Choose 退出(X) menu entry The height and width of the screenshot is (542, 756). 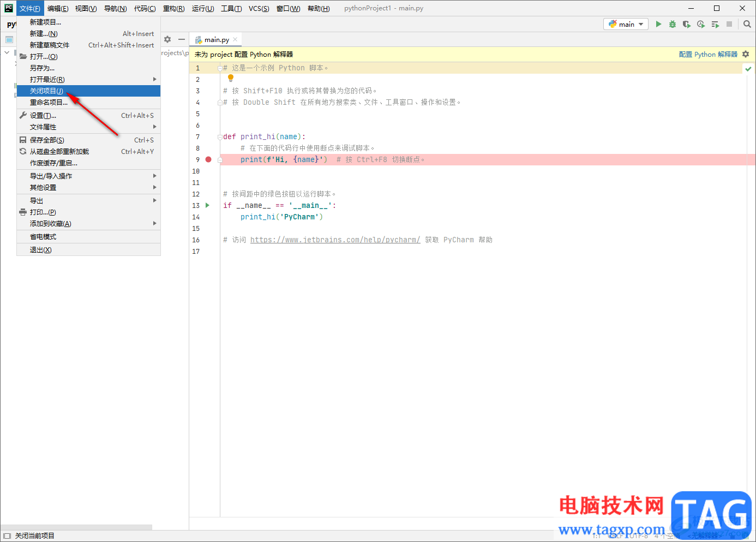click(88, 249)
